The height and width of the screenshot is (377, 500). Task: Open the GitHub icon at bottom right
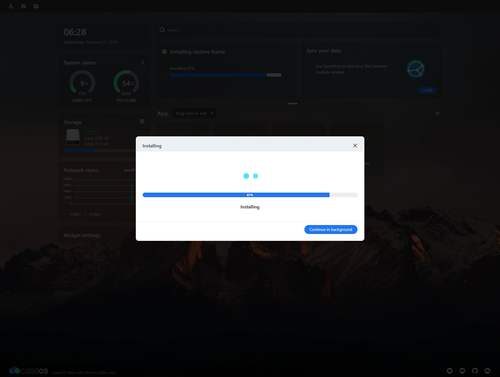(475, 371)
